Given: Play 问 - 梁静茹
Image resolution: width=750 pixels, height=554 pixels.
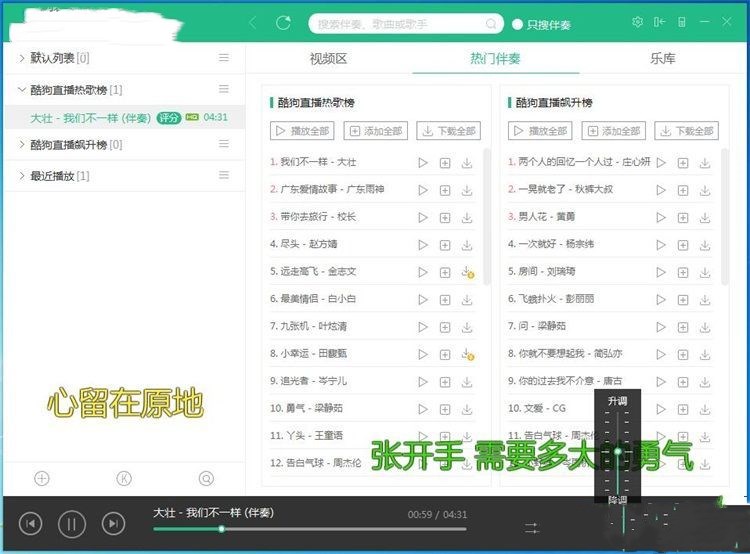Looking at the screenshot, I should 661,327.
